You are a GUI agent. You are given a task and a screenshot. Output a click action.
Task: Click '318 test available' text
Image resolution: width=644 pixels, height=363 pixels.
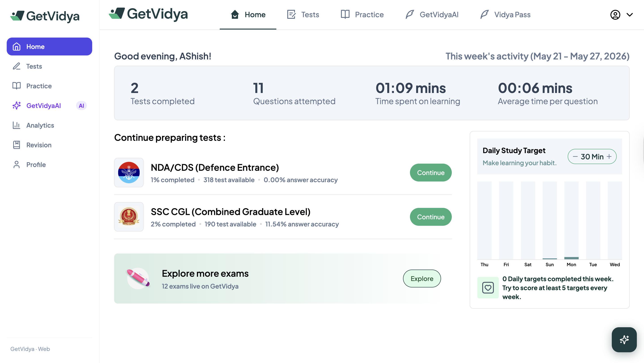click(x=229, y=180)
